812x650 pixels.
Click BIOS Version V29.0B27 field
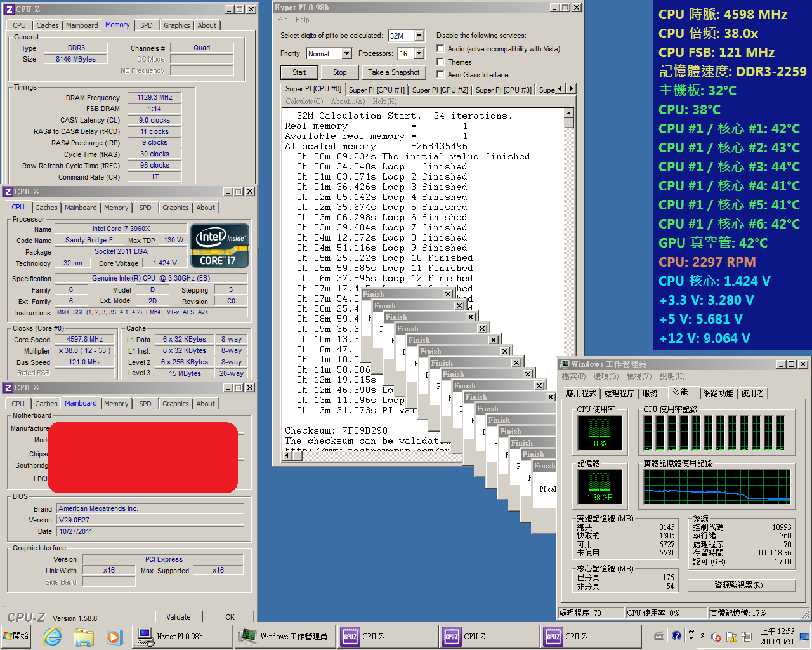click(x=150, y=520)
